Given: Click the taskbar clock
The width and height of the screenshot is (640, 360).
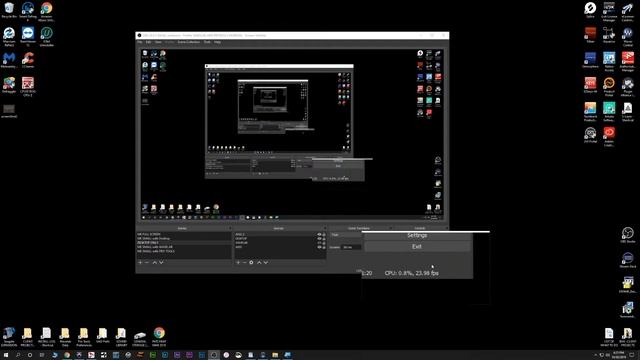Looking at the screenshot, I should pyautogui.click(x=618, y=355).
